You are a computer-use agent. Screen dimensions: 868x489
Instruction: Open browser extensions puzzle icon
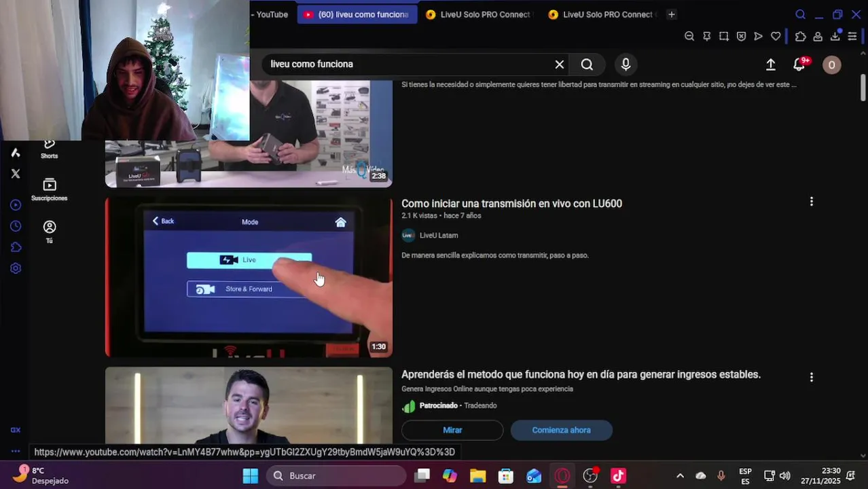pos(801,37)
